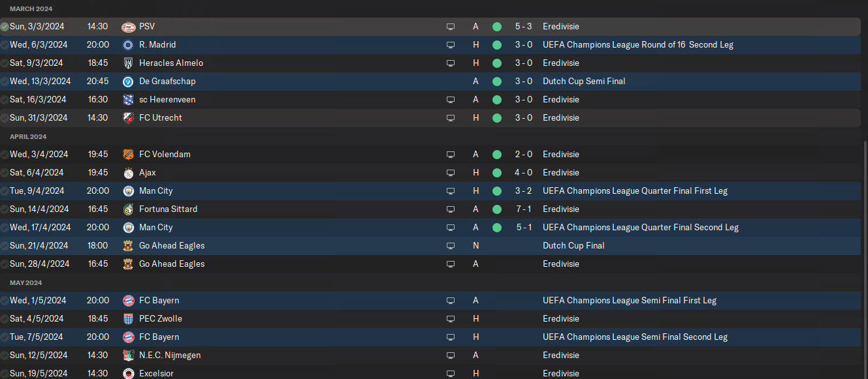View the 4 - 0 result against Ajax

(523, 173)
